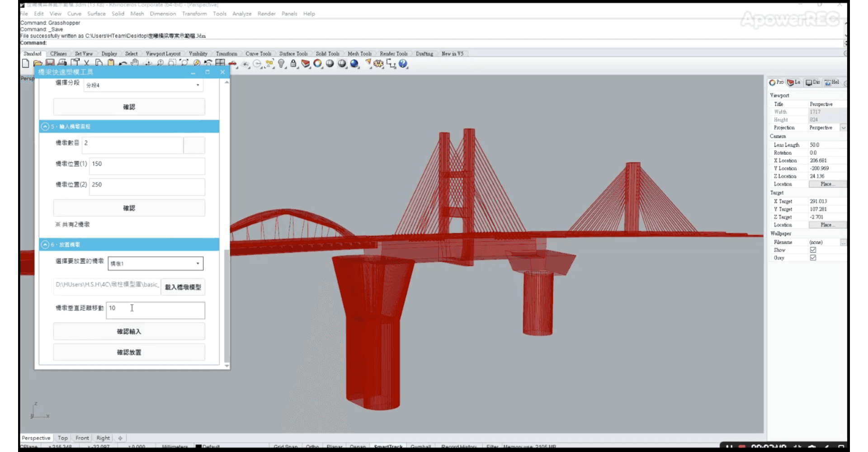Click the padlock Lock objects icon
This screenshot has height=452, width=868.
click(x=293, y=64)
